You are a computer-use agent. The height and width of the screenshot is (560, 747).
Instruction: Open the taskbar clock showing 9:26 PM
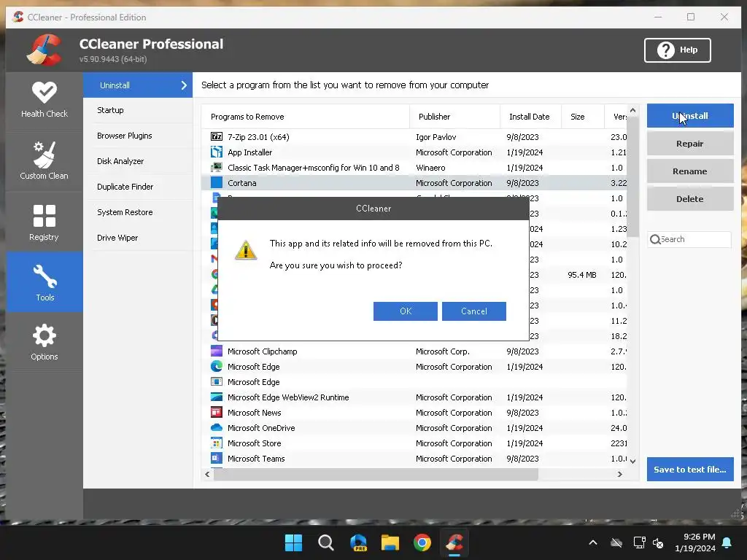coord(695,542)
